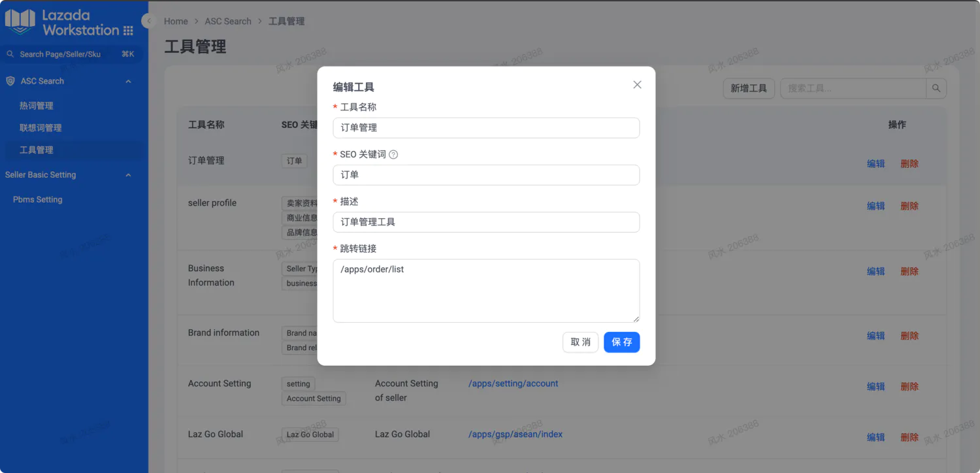Click the magnifier icon in sidebar search
The image size is (980, 473).
[10, 54]
